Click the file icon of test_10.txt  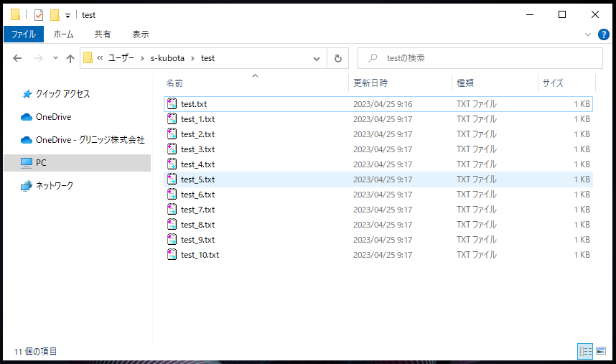[x=172, y=254]
